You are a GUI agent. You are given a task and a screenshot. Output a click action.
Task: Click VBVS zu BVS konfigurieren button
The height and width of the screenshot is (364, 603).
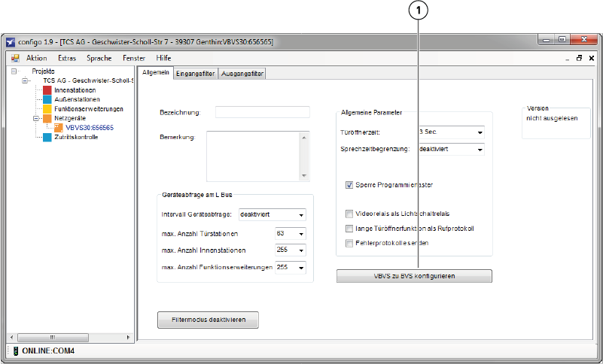point(414,276)
